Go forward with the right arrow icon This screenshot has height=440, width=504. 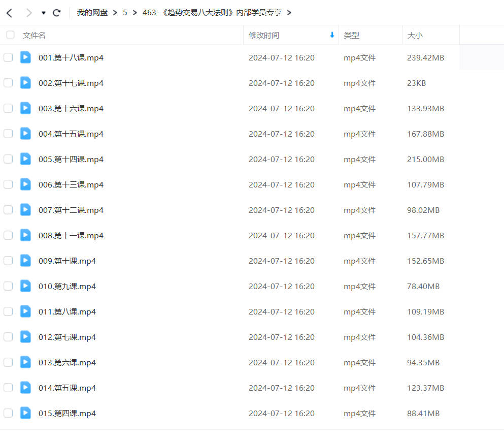[29, 13]
